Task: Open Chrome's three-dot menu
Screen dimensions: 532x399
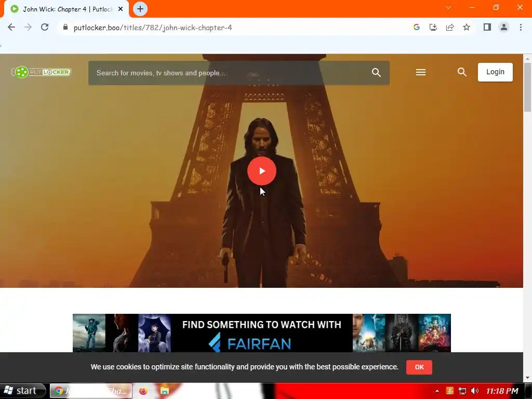Action: [x=521, y=27]
